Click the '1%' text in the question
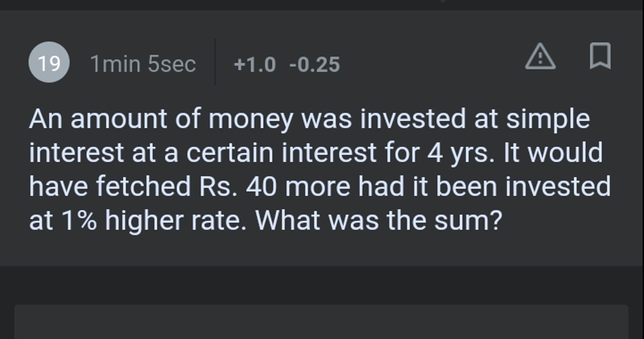The image size is (644, 339). click(x=79, y=220)
